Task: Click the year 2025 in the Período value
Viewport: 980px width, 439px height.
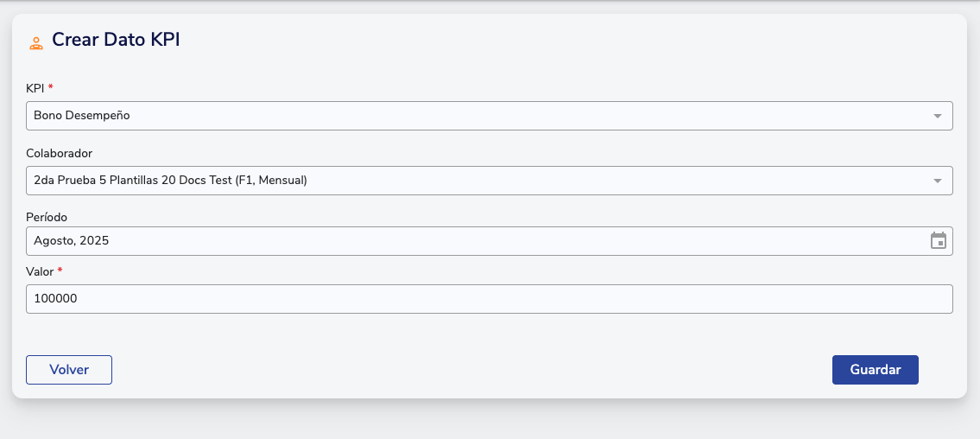Action: pos(94,241)
